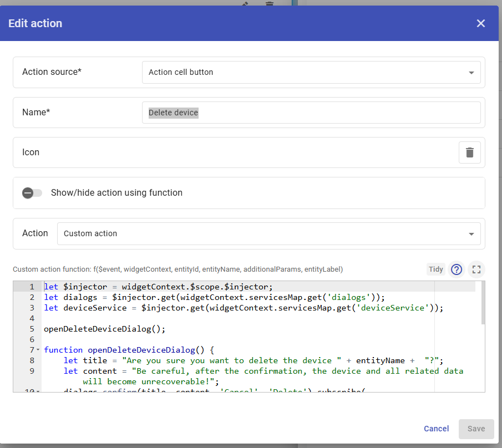This screenshot has height=448, width=502.
Task: Toggle Show/hide action using function switch
Action: pos(32,193)
